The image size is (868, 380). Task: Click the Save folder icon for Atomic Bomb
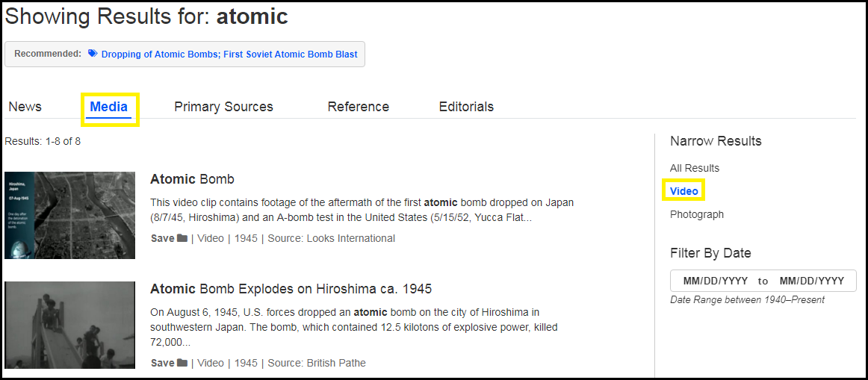coord(182,239)
